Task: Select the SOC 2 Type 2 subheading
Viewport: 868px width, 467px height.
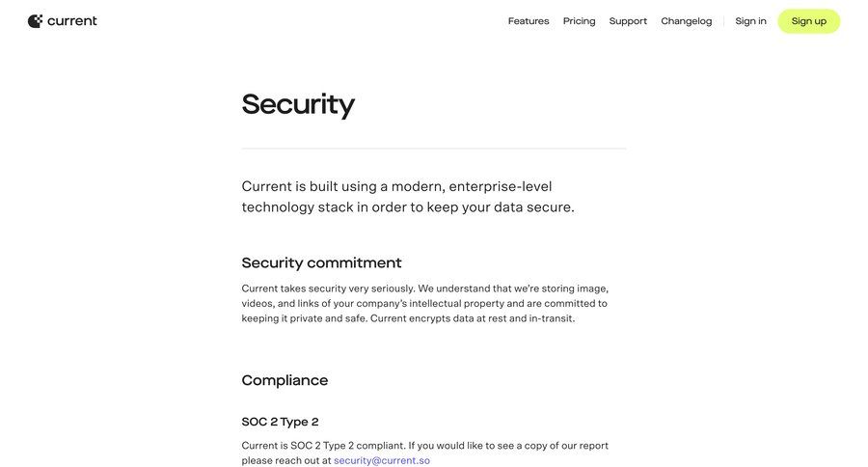Action: [x=280, y=422]
